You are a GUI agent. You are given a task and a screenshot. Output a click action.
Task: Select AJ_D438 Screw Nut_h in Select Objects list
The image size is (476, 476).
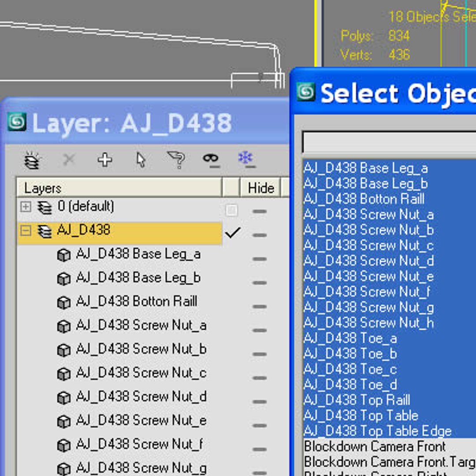[x=369, y=323]
